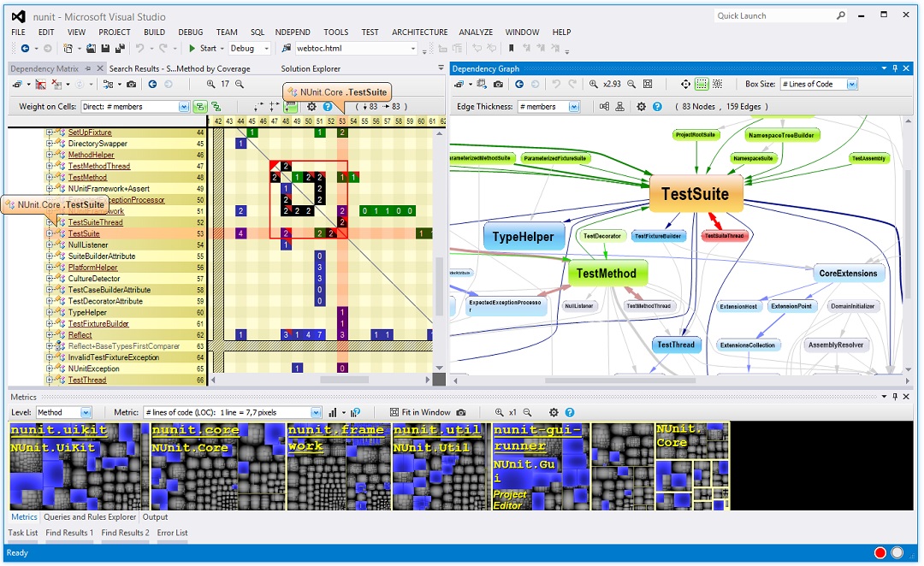
Task: Click Save All in main toolbar
Action: (x=120, y=48)
